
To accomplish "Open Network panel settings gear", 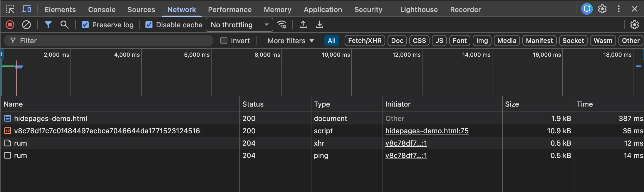I will click(x=635, y=25).
